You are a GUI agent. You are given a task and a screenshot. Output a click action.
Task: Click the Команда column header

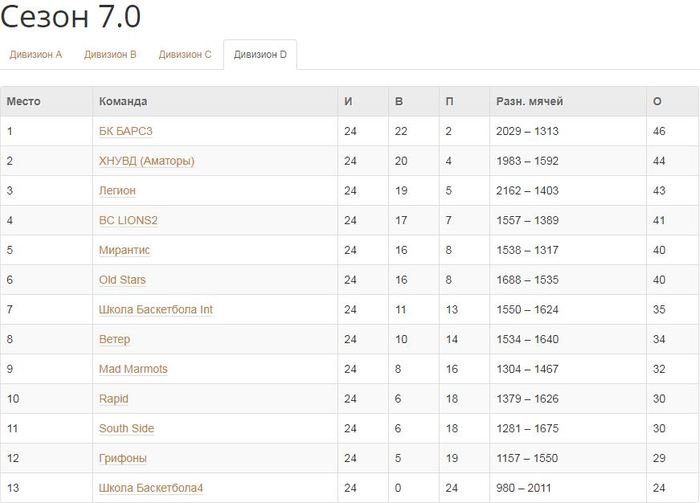coord(123,101)
